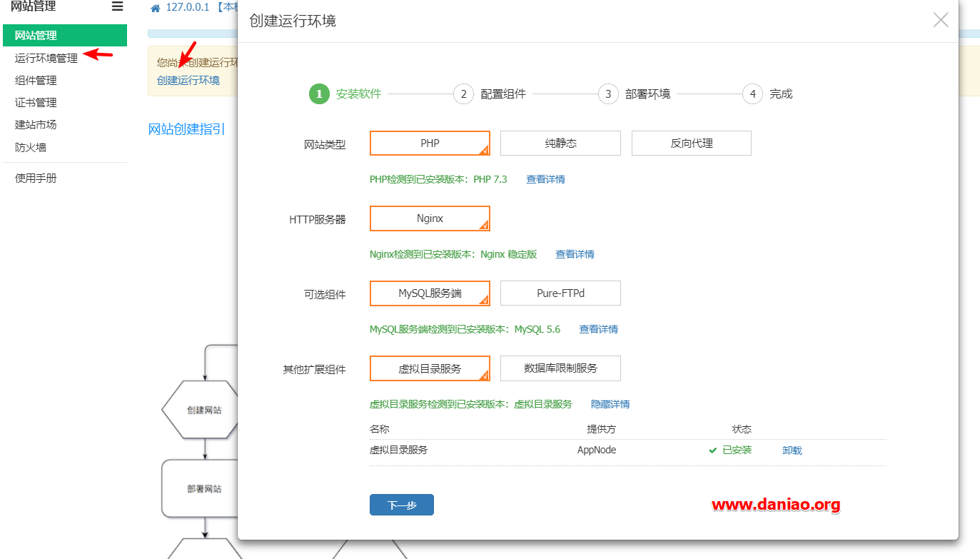
Task: Click the 名称 column header
Action: (380, 429)
